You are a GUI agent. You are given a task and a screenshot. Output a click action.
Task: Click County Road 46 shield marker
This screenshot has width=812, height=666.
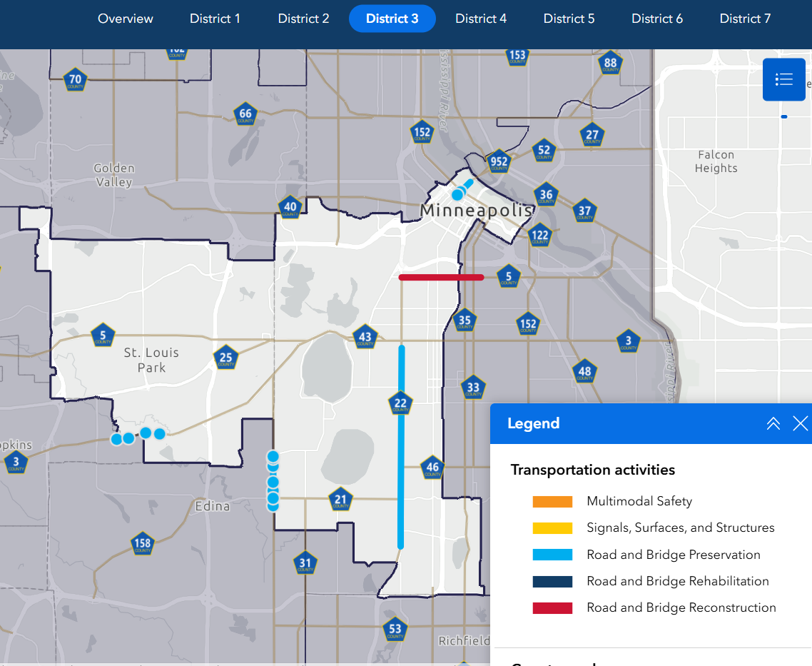tap(432, 469)
